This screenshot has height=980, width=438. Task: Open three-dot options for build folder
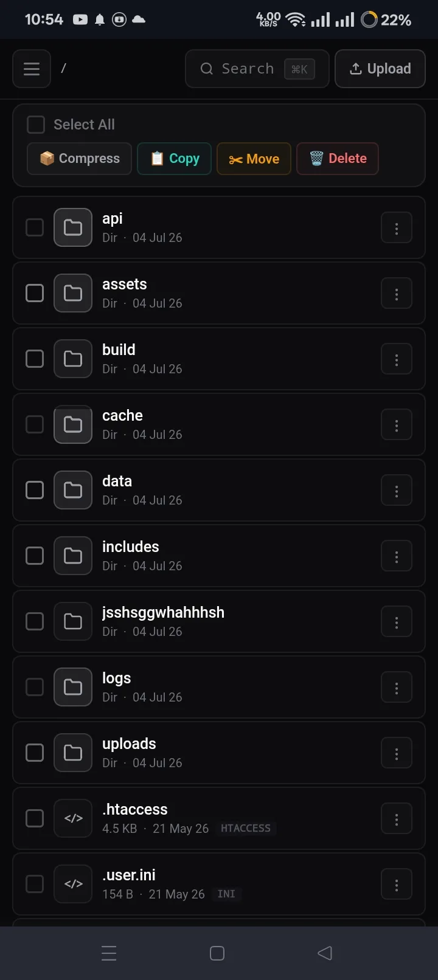tap(397, 359)
